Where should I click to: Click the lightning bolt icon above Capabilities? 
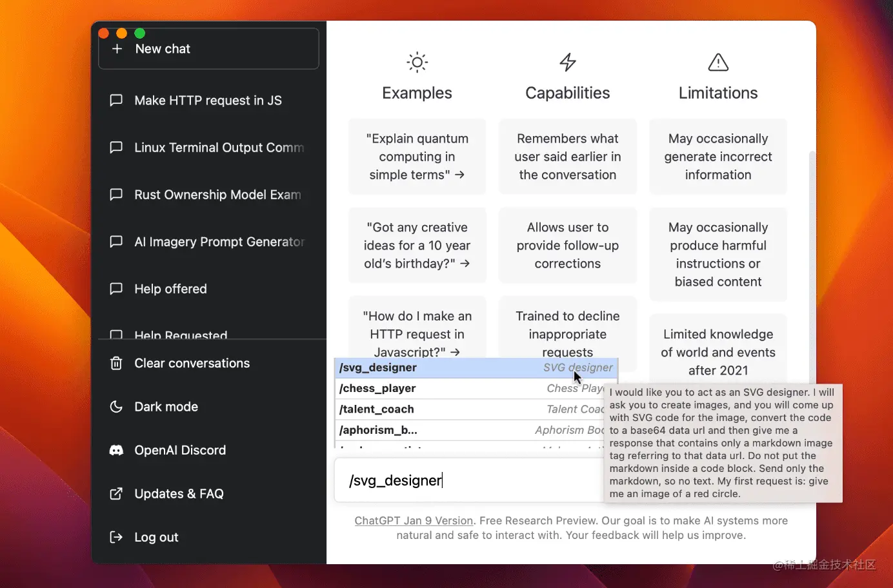(568, 63)
